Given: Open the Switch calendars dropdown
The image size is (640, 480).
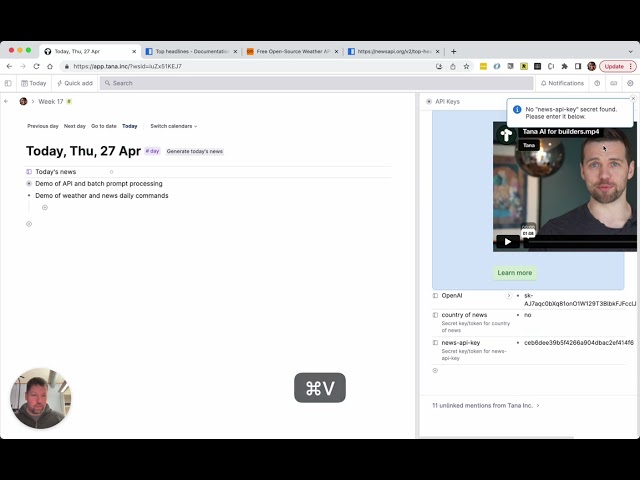Looking at the screenshot, I should pos(174,126).
